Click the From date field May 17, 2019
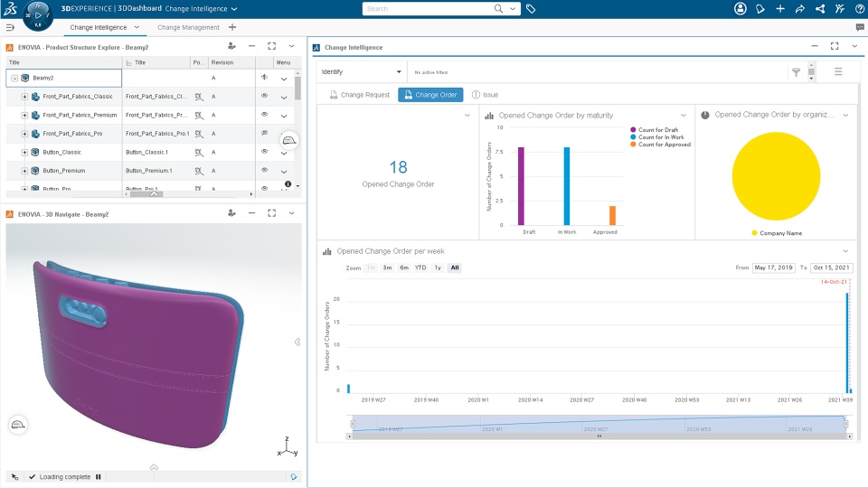This screenshot has width=868, height=488. pos(774,267)
